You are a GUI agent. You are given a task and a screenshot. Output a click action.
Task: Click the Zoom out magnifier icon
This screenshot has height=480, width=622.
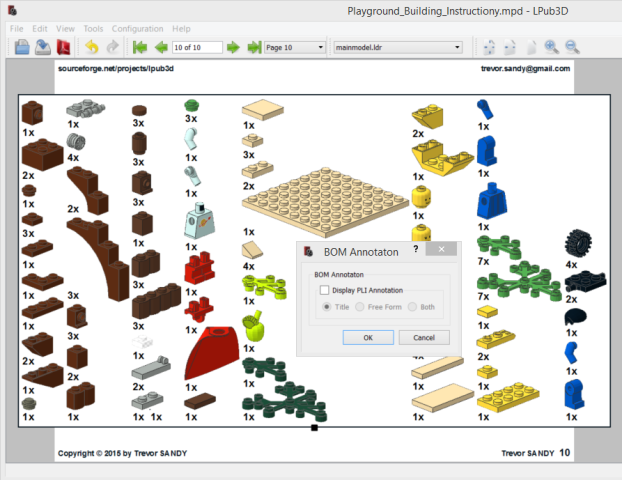pos(572,47)
